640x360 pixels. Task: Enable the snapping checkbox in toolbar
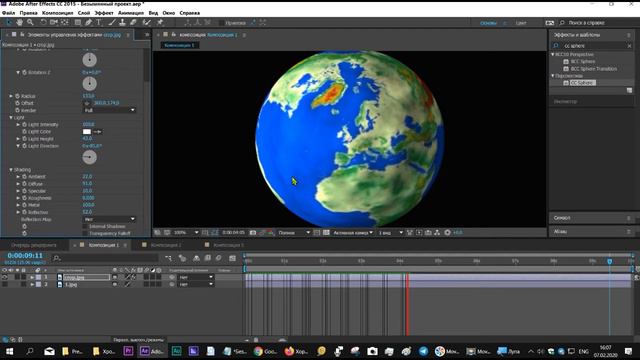[x=222, y=23]
